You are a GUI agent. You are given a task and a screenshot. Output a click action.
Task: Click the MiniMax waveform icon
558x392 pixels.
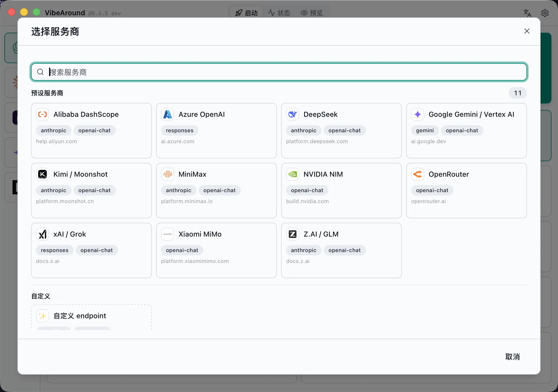pyautogui.click(x=168, y=174)
